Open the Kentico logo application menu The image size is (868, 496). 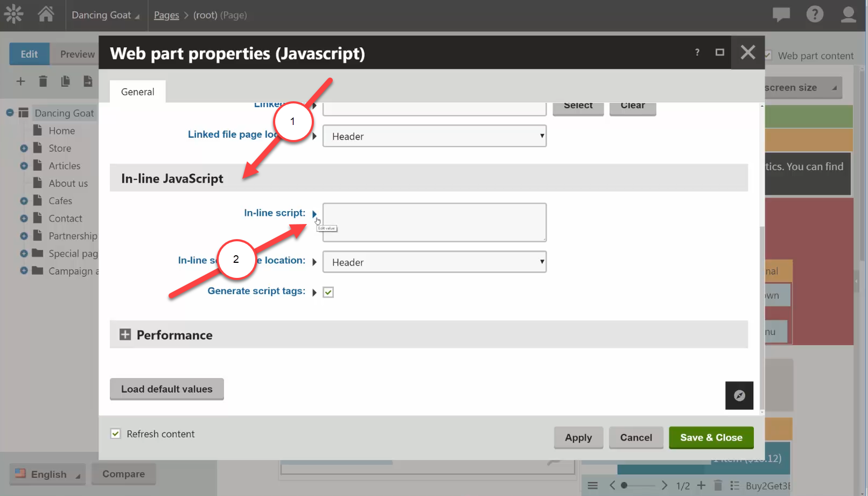point(13,14)
